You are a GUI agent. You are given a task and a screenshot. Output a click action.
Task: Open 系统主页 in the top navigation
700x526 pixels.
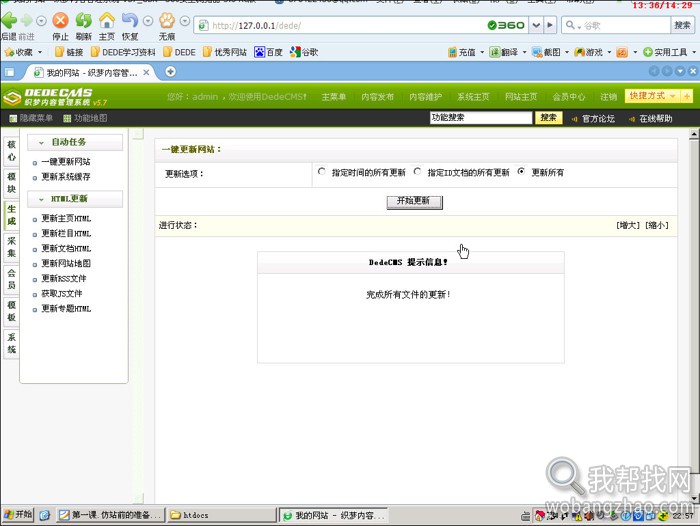point(473,97)
